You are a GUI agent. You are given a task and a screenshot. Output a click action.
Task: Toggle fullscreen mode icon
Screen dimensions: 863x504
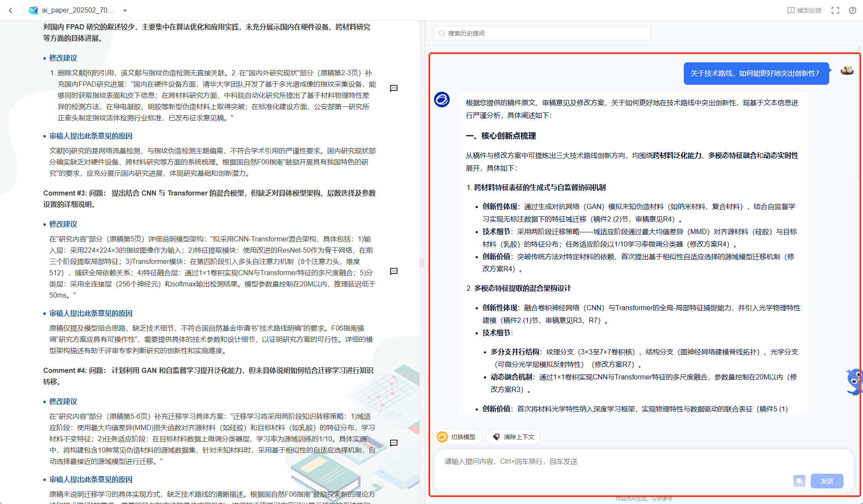point(835,10)
